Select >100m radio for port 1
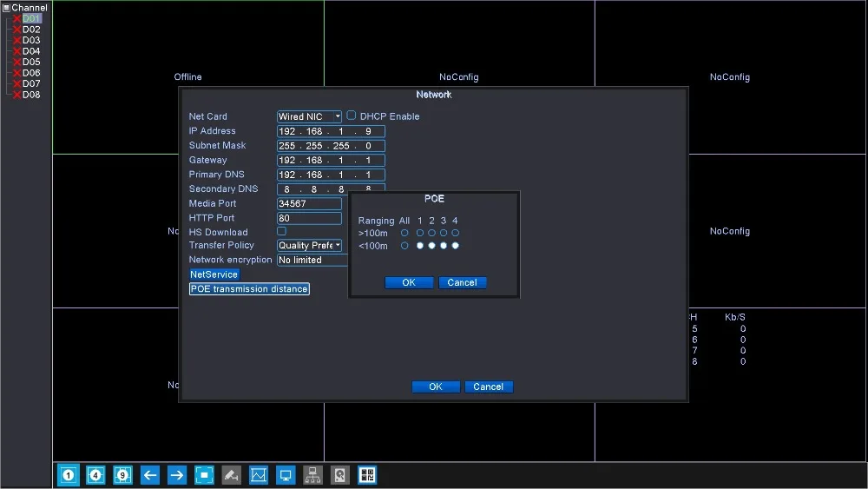The image size is (868, 489). click(420, 233)
